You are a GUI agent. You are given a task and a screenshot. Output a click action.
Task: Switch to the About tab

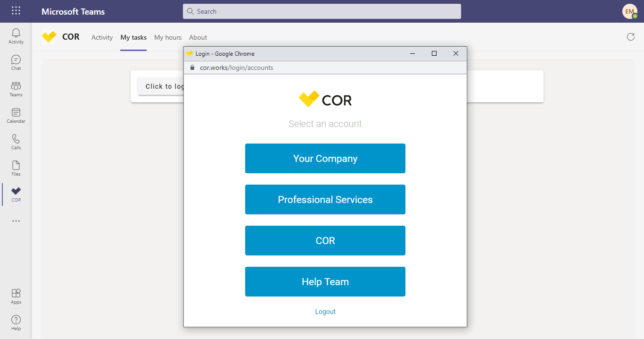pos(198,37)
